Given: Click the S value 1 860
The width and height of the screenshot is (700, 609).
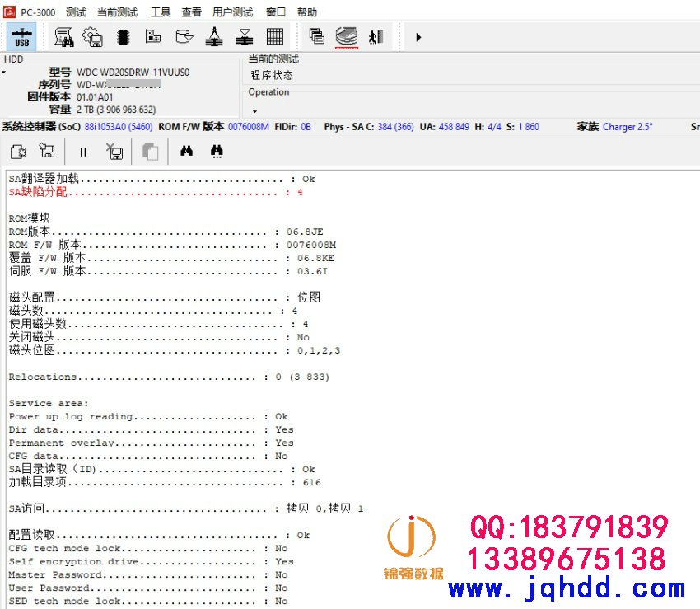Looking at the screenshot, I should click(529, 127).
